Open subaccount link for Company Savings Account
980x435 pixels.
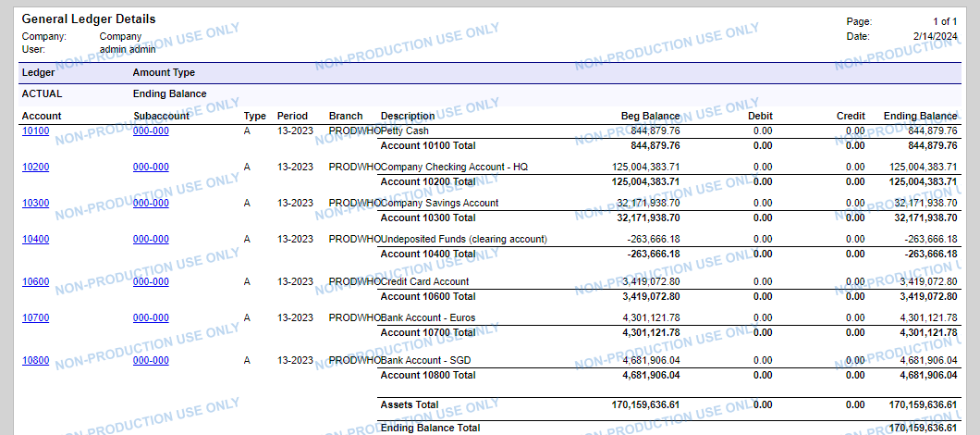151,204
